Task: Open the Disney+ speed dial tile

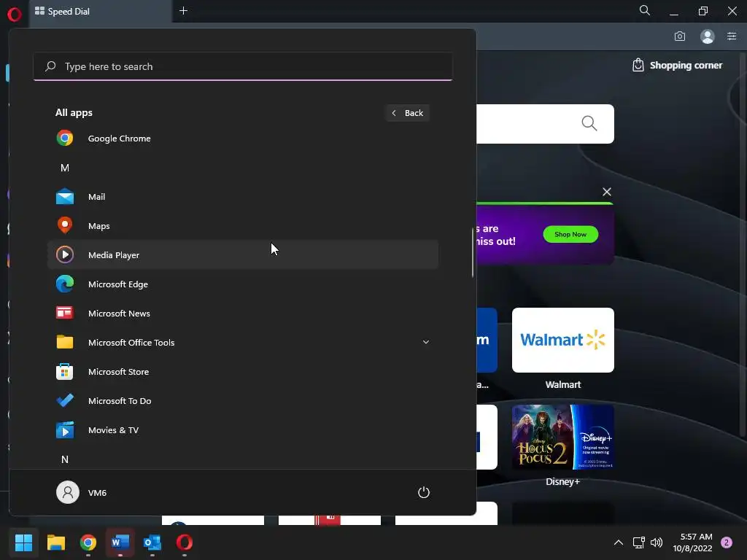Action: 562,437
